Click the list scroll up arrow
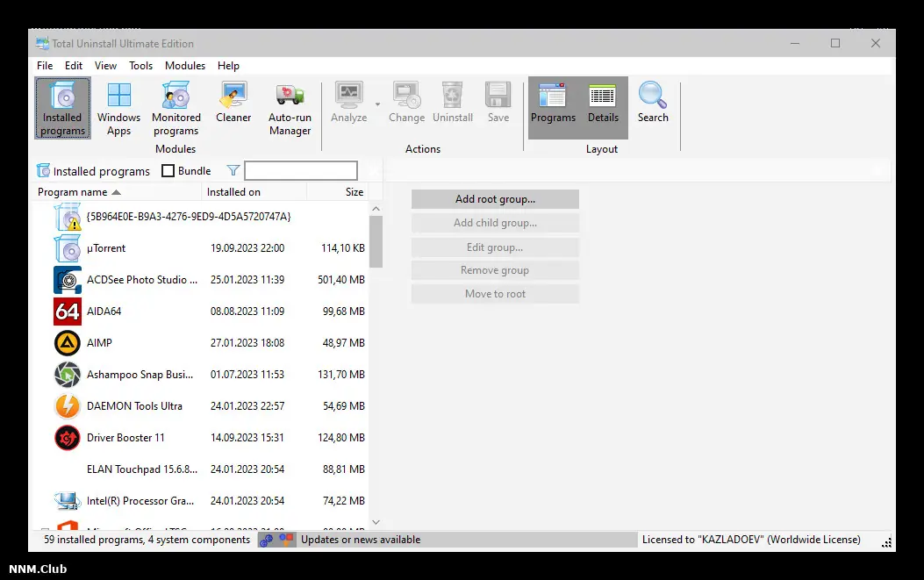Image resolution: width=924 pixels, height=580 pixels. (x=376, y=209)
